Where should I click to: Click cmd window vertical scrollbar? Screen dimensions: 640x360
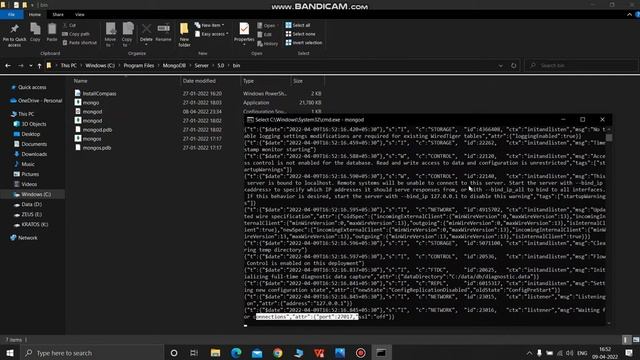pyautogui.click(x=609, y=225)
